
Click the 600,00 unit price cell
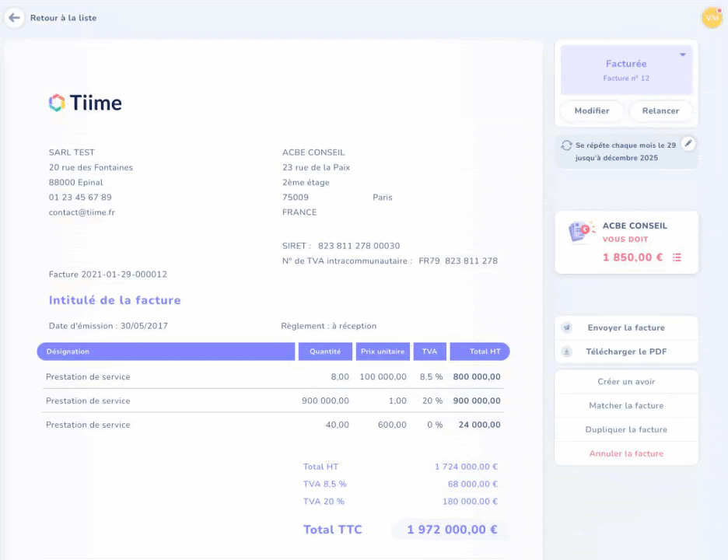click(392, 425)
